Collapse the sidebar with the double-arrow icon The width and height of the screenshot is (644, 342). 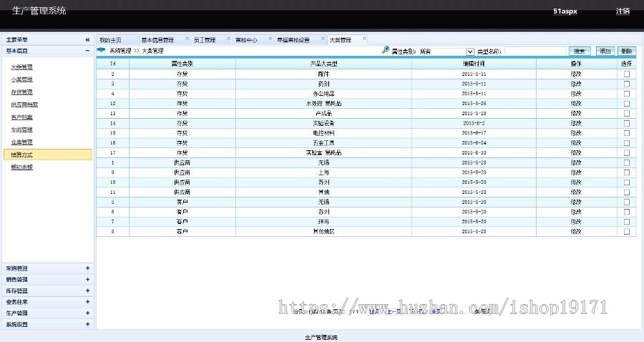point(87,40)
